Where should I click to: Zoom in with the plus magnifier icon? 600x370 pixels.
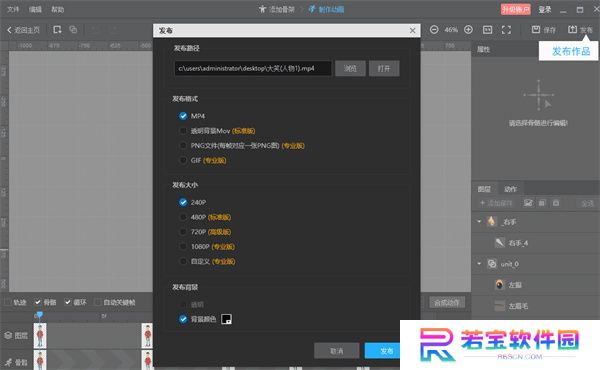coord(468,30)
